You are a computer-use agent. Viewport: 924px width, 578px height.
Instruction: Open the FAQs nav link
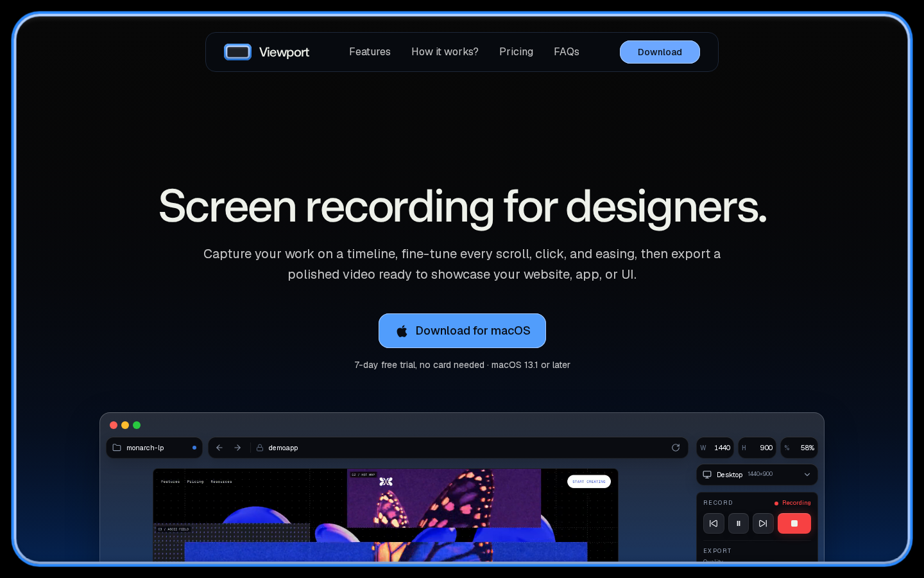(567, 52)
